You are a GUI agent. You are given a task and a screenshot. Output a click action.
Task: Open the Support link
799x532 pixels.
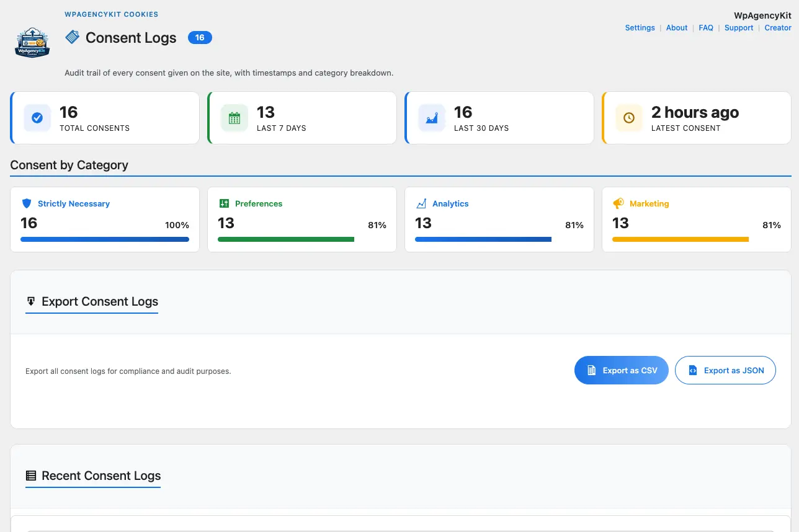[739, 28]
